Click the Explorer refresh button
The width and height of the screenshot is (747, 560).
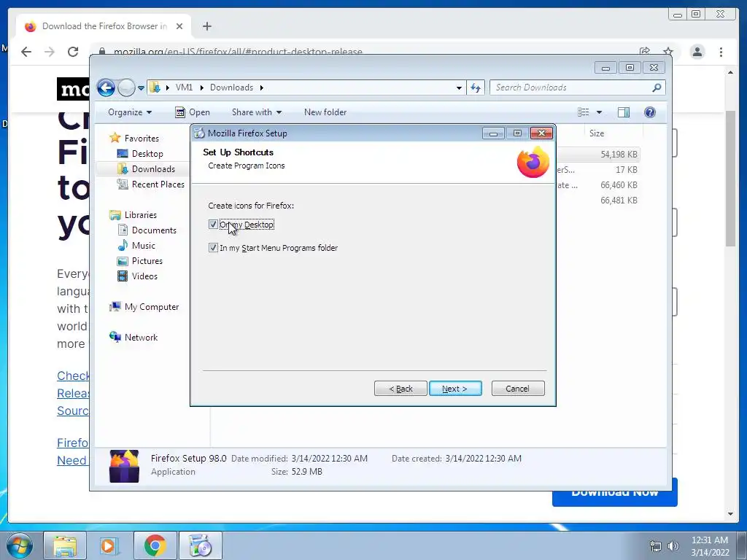pyautogui.click(x=476, y=87)
